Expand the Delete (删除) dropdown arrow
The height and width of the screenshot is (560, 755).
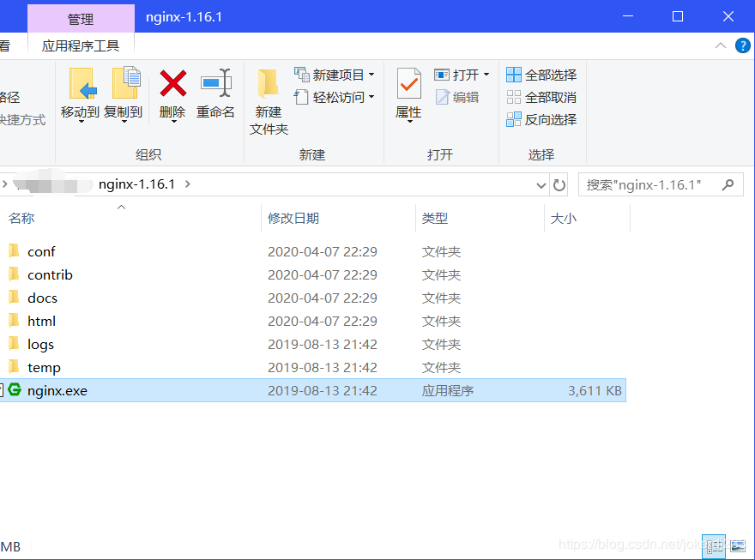click(x=174, y=122)
